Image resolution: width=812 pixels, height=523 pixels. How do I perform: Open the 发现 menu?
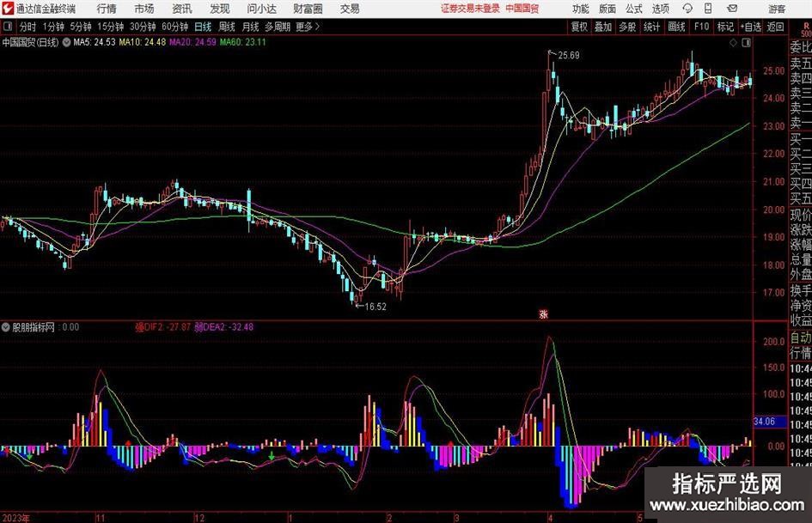(220, 9)
